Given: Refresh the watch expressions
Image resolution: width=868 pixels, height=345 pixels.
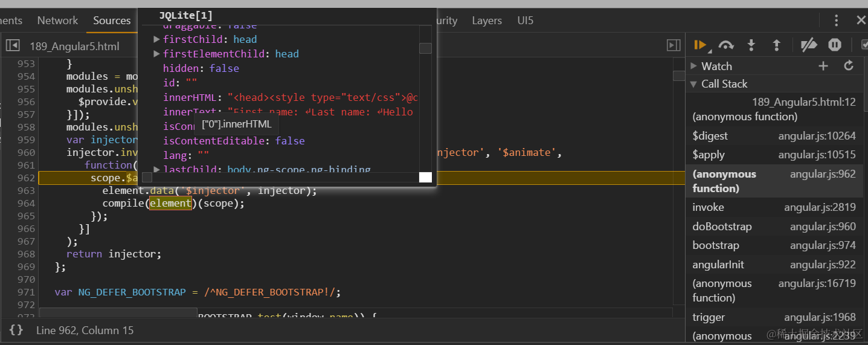Looking at the screenshot, I should click(849, 66).
